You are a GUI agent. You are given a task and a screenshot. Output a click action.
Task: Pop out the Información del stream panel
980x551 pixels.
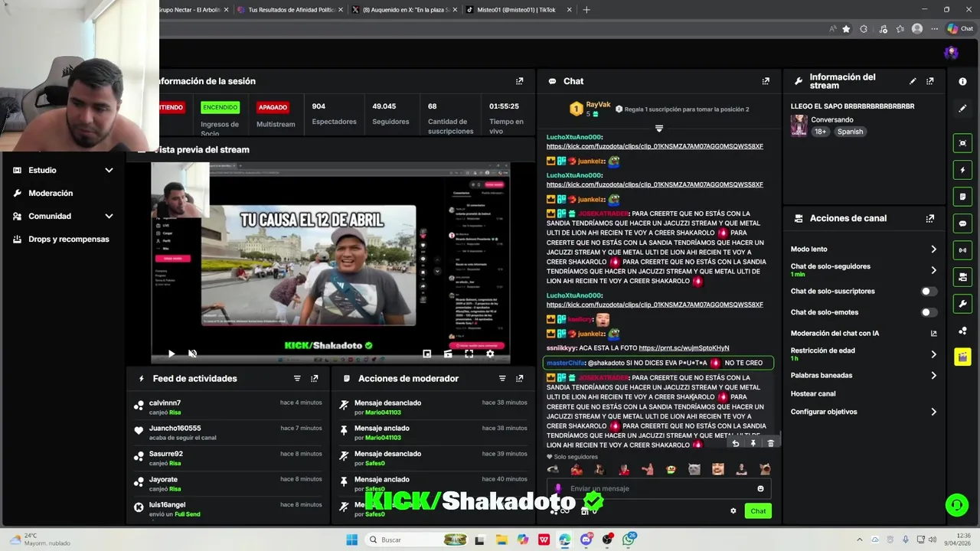click(x=930, y=81)
